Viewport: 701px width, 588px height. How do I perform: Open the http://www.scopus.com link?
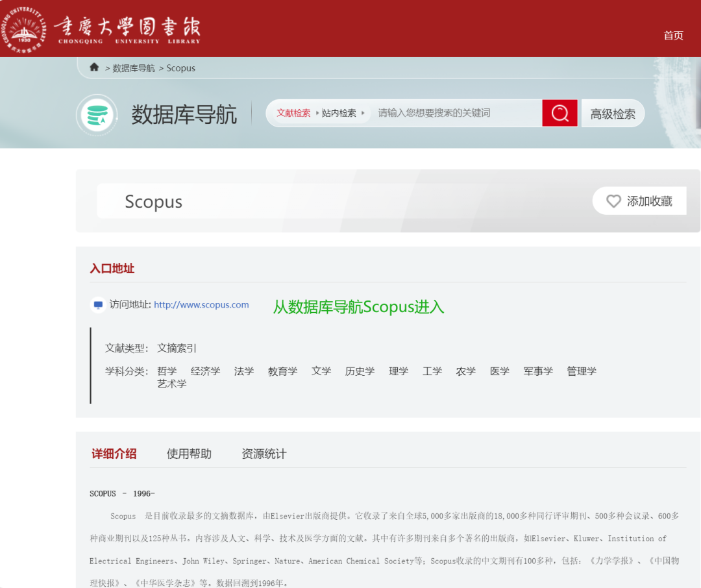click(201, 305)
